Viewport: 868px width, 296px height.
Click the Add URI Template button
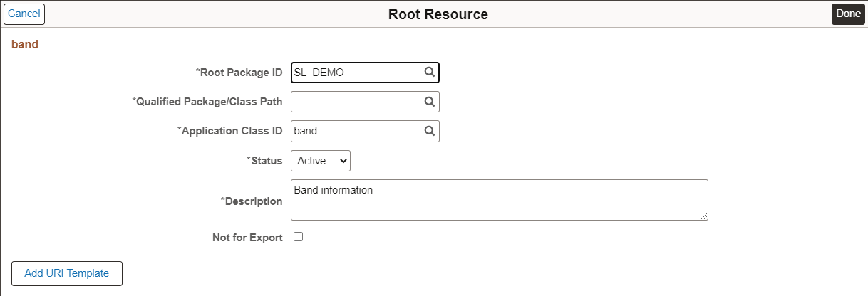(67, 273)
